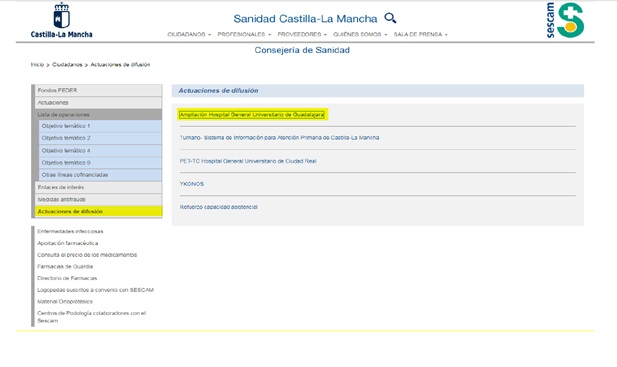The width and height of the screenshot is (617, 367).
Task: Open Objetivo temático 2
Action: click(x=100, y=138)
